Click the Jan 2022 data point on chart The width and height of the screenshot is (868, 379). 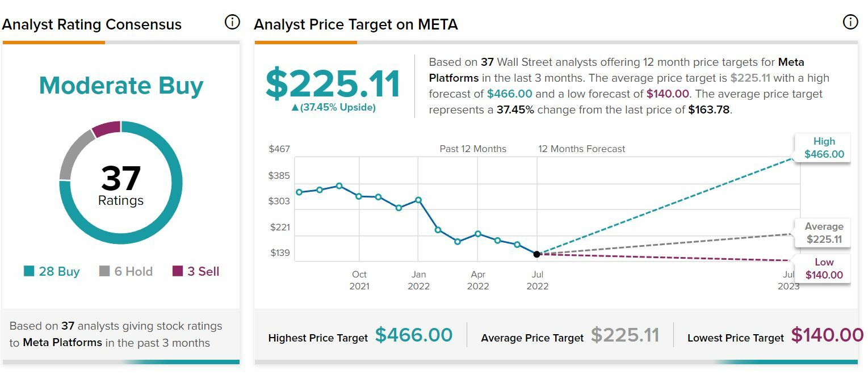tap(418, 200)
